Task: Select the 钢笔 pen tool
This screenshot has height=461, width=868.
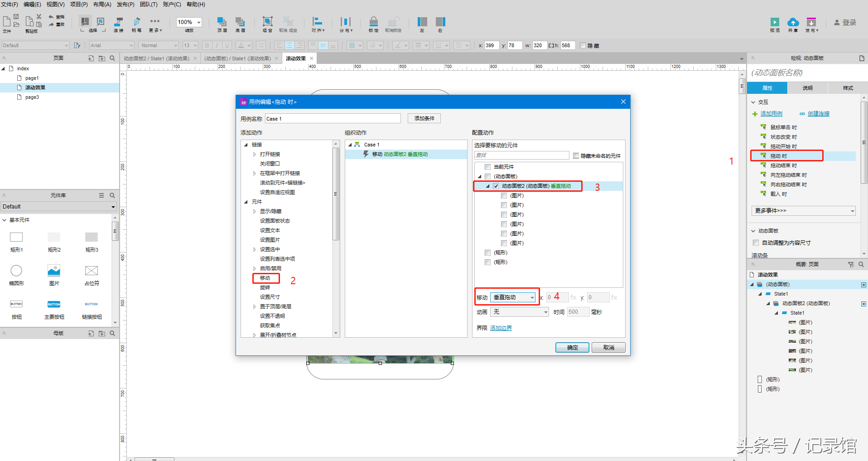Action: (136, 22)
